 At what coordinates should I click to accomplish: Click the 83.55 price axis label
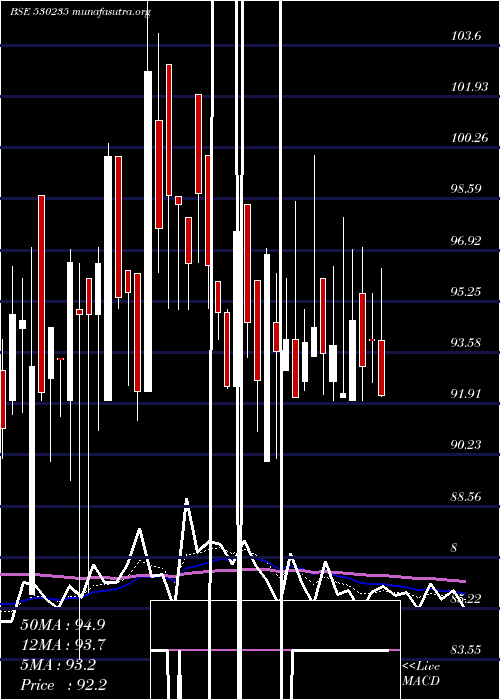[x=466, y=649]
